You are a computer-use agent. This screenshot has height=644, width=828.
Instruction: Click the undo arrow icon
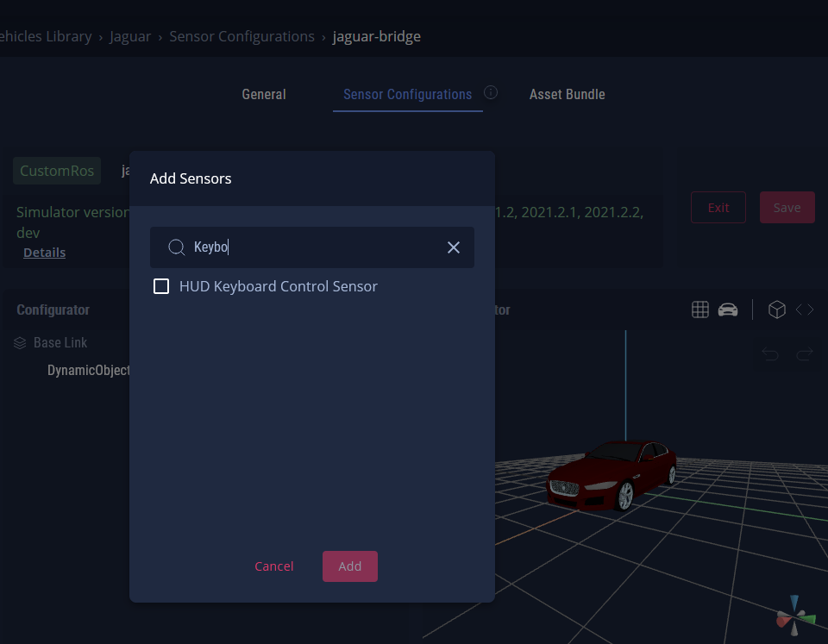(x=770, y=353)
